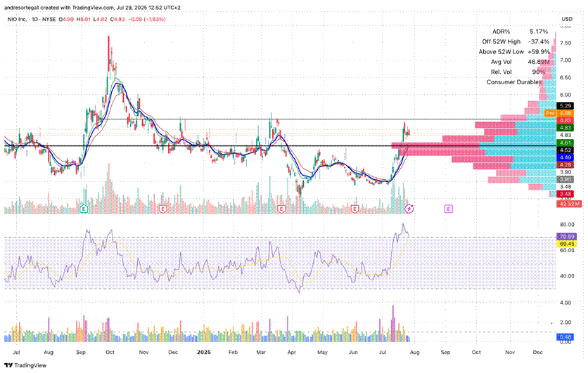Click the Rel. Vol label

[x=501, y=72]
